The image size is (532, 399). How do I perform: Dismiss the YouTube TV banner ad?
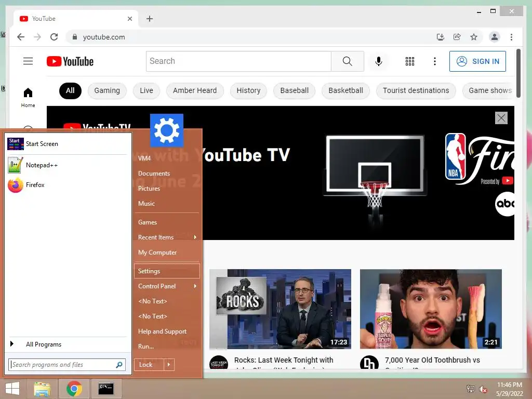(x=501, y=118)
